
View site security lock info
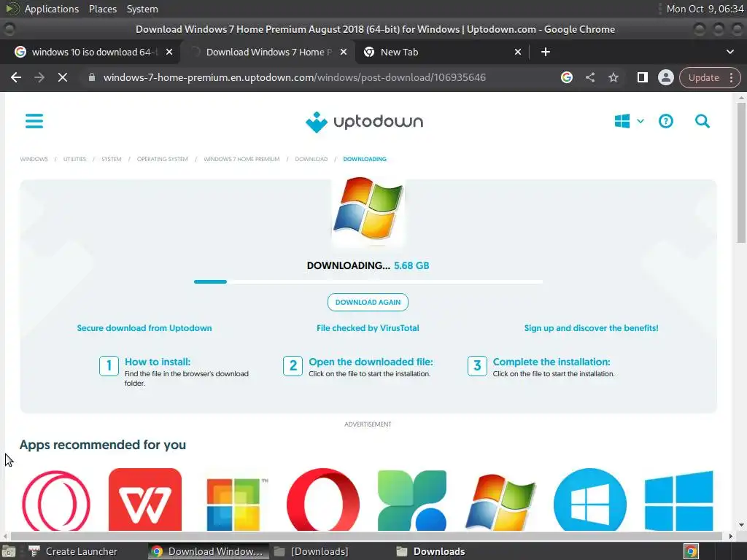[x=92, y=77]
